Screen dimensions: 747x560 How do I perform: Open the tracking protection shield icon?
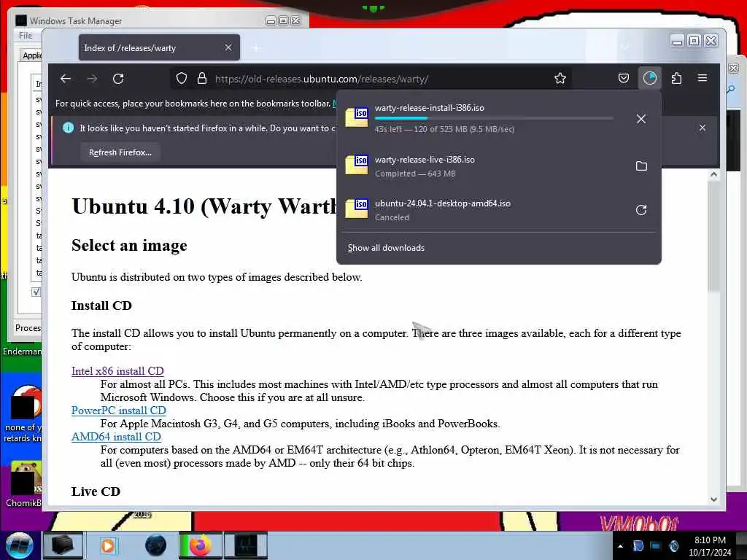pos(182,79)
